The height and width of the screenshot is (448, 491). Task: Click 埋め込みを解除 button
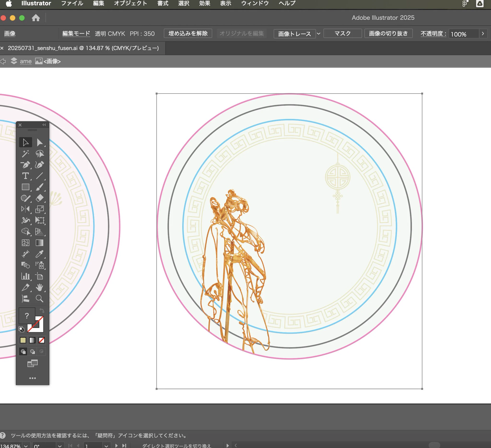(x=188, y=33)
